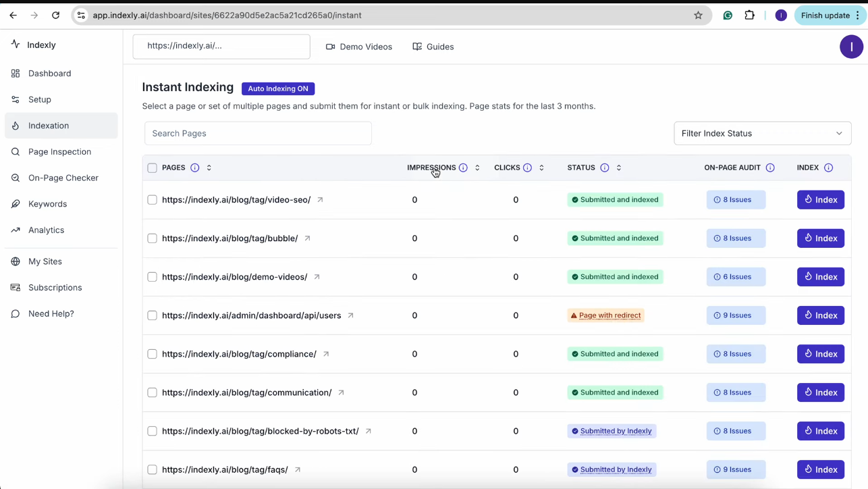
Task: Click the Analytics arrow icon in sidebar
Action: click(15, 230)
